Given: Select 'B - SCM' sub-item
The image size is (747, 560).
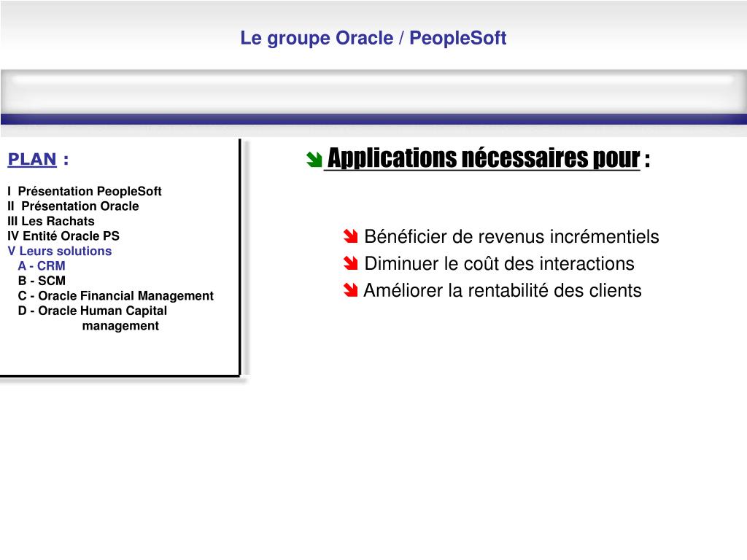Looking at the screenshot, I should (x=42, y=281).
